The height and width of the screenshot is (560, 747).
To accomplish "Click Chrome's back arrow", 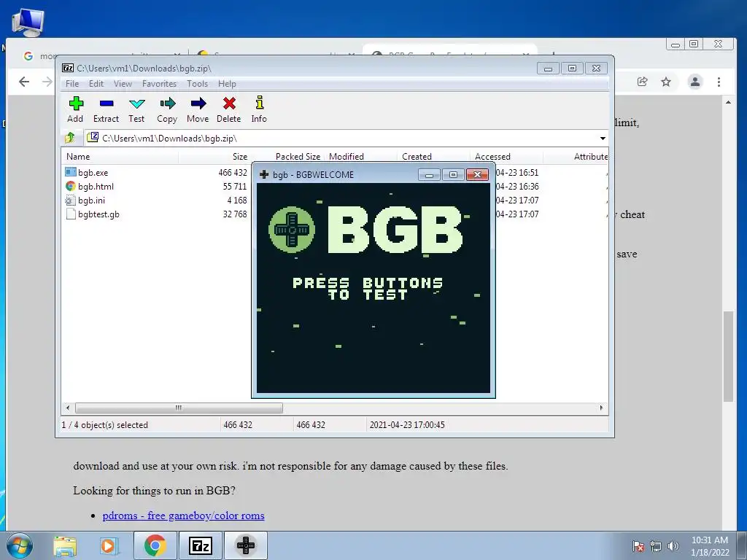I will point(24,82).
